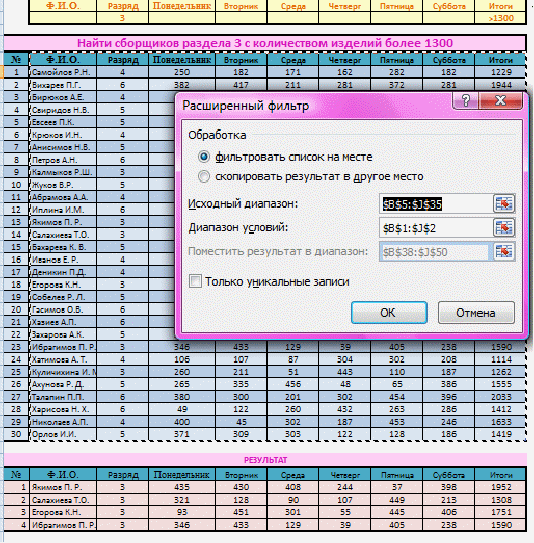Image resolution: width=534 pixels, height=543 pixels.
Task: Click the cell 'Евсеев П.К.'
Action: 63,122
